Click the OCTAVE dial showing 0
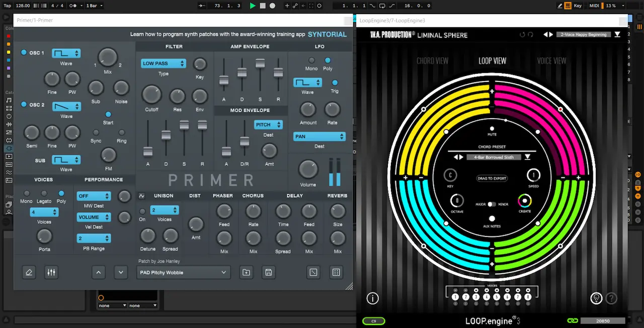The height and width of the screenshot is (328, 644). click(457, 201)
